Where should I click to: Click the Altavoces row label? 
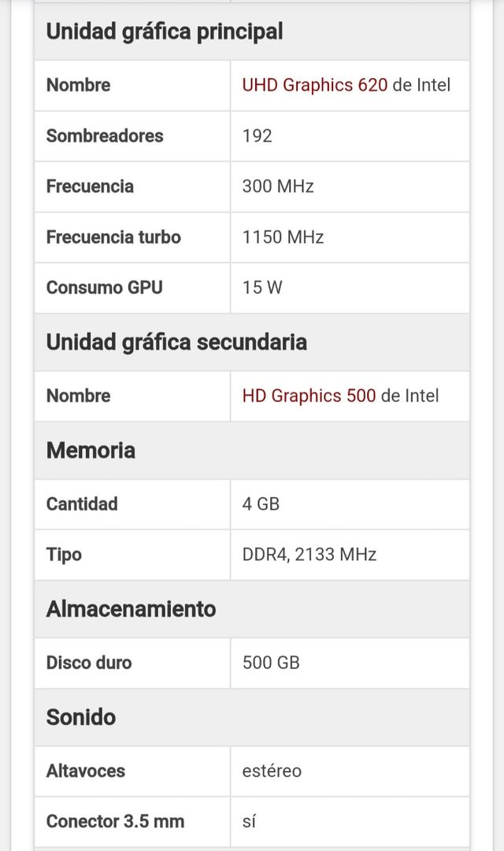coord(86,771)
